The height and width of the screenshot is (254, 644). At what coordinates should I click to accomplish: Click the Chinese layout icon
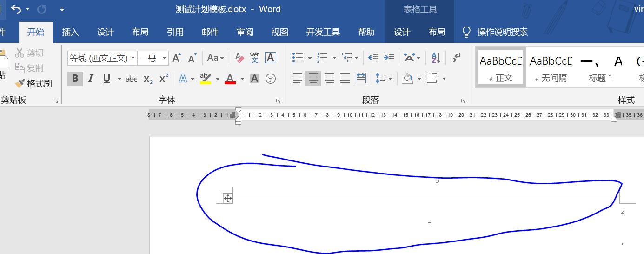tap(409, 58)
